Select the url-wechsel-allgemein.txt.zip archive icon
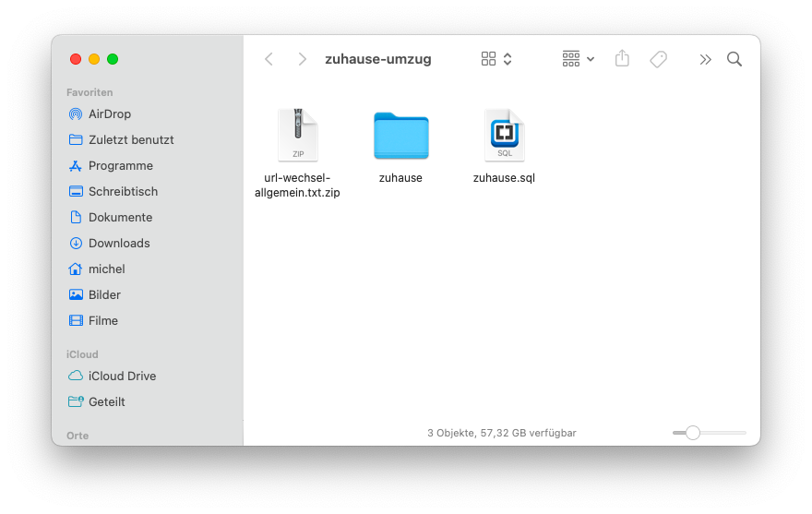The image size is (812, 514). tap(297, 136)
